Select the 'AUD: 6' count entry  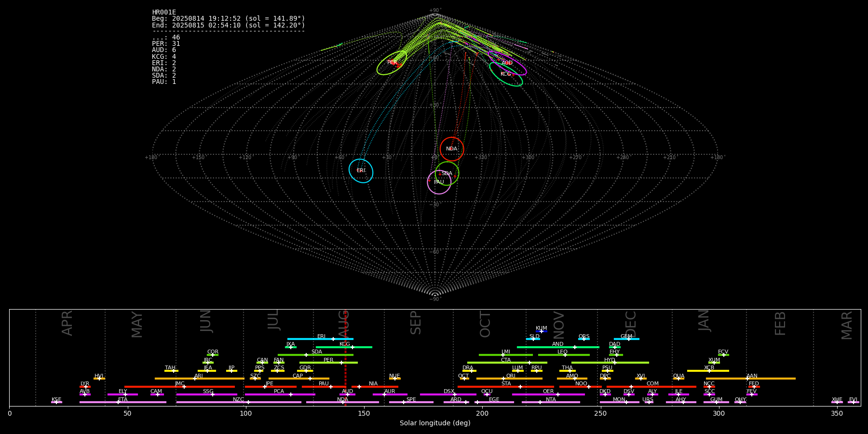[x=164, y=50]
